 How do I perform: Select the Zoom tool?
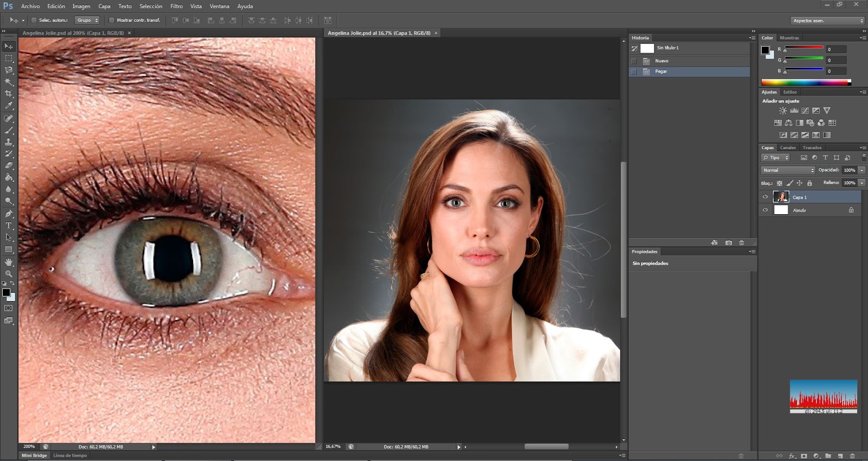pos(9,274)
